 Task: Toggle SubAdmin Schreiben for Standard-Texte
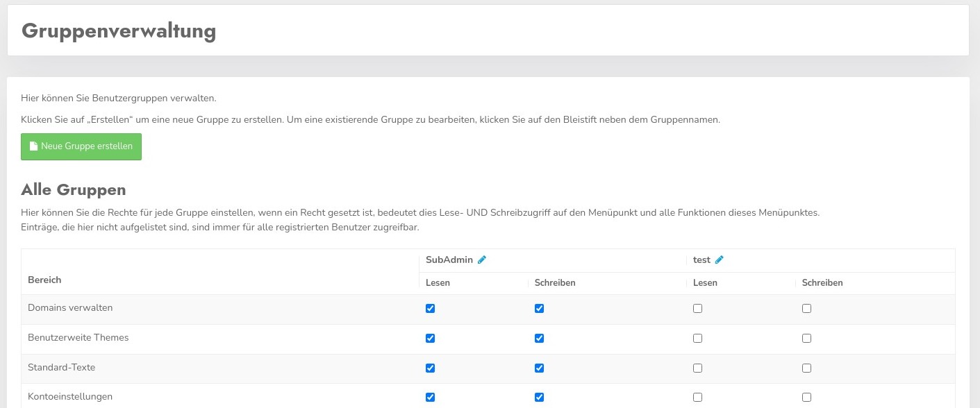pyautogui.click(x=539, y=368)
